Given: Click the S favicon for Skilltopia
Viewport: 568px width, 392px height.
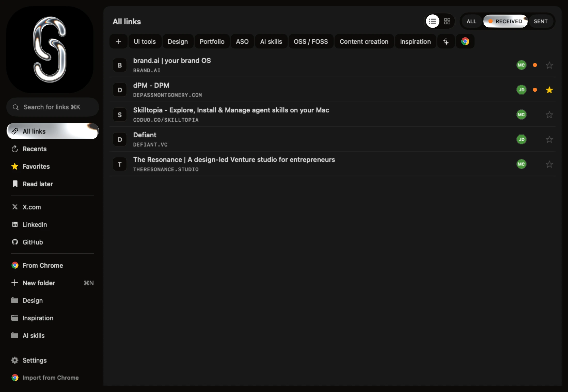Looking at the screenshot, I should point(120,115).
